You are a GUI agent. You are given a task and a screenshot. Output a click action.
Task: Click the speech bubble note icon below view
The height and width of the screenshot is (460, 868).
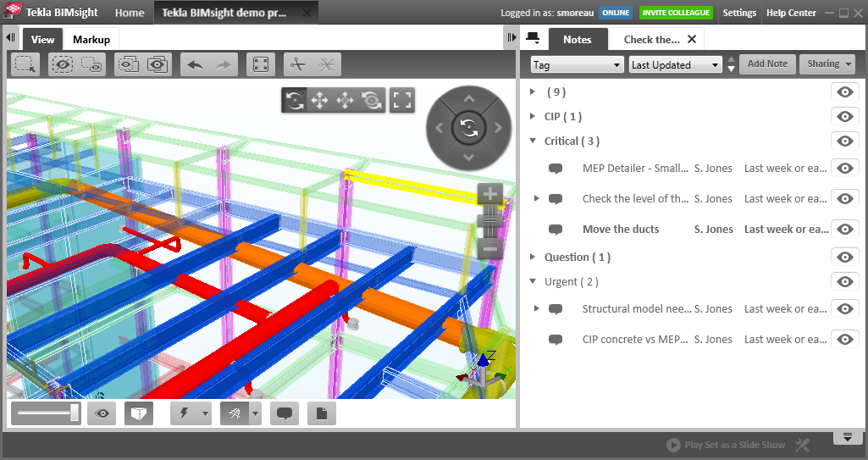(x=285, y=413)
